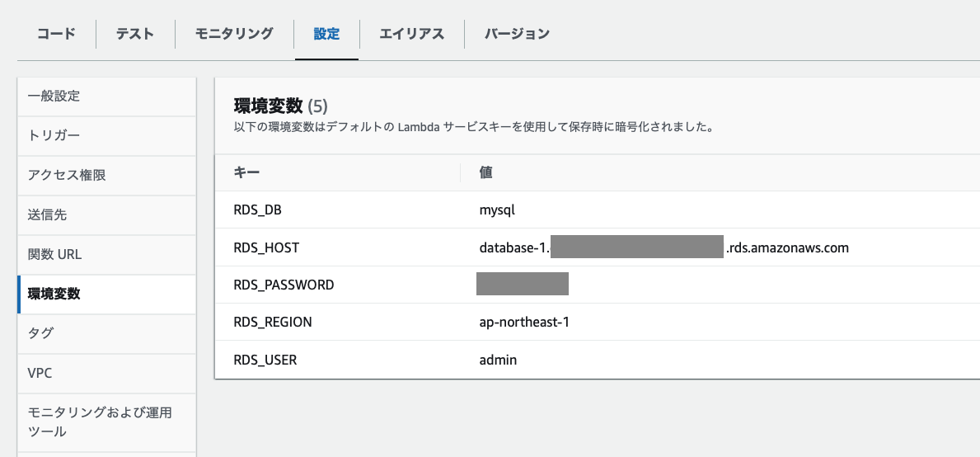Viewport: 980px width, 457px height.
Task: Open アクセス権限 settings
Action: [x=68, y=175]
